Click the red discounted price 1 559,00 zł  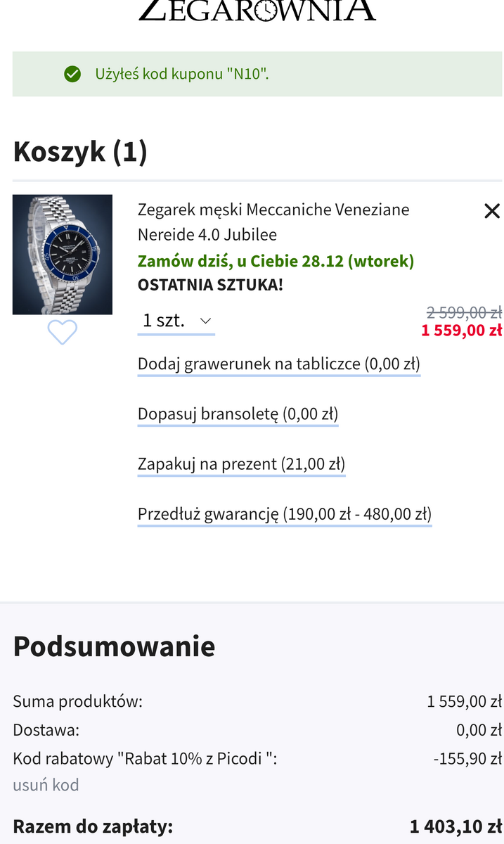pos(461,331)
